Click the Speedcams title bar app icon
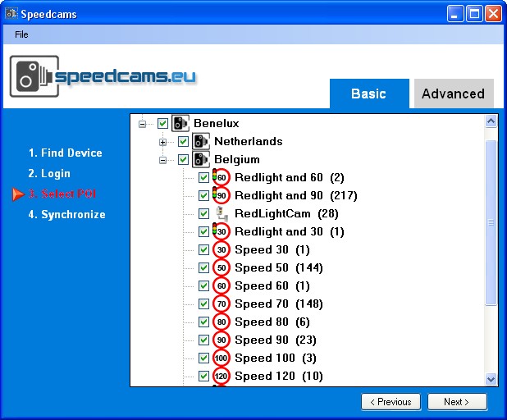The image size is (507, 420). click(11, 14)
